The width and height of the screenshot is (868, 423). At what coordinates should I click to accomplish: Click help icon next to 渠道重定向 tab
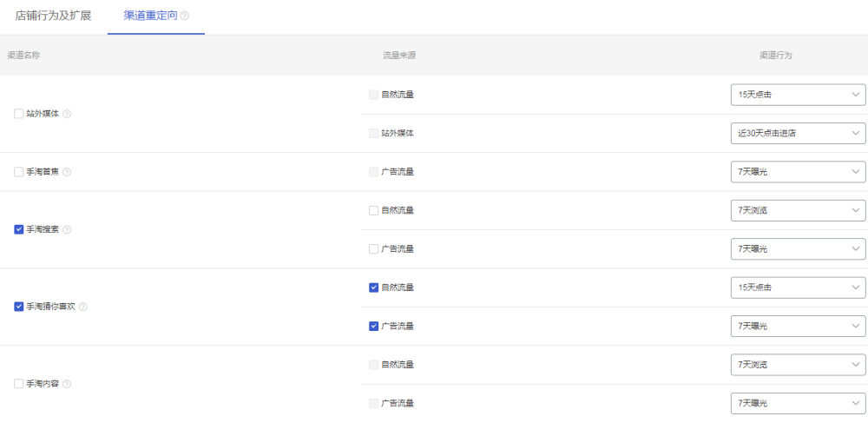tap(185, 16)
